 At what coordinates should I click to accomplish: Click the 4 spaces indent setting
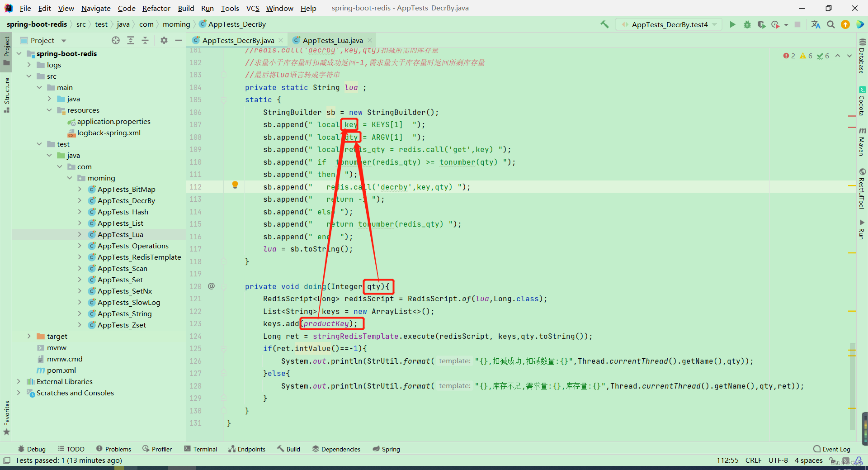[809, 461]
